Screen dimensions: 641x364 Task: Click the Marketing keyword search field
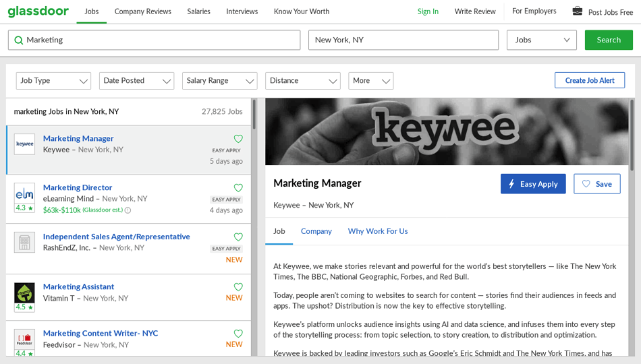154,40
